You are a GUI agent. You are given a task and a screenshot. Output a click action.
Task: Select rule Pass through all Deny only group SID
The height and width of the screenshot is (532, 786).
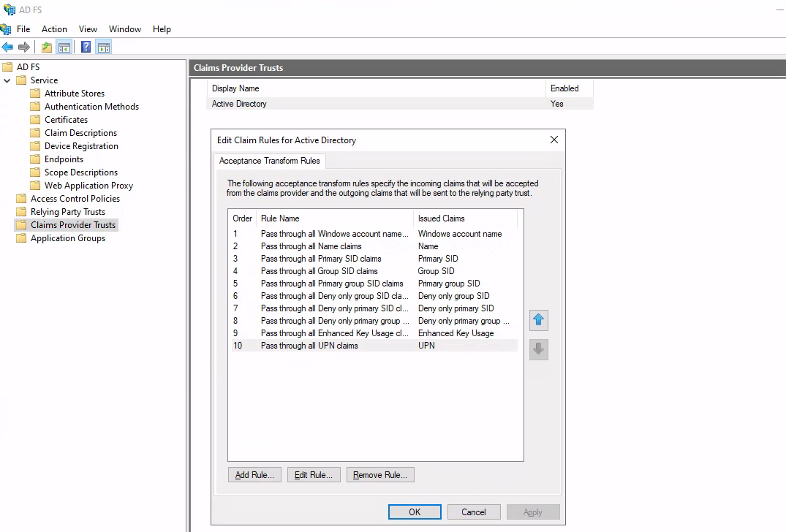[x=374, y=296]
